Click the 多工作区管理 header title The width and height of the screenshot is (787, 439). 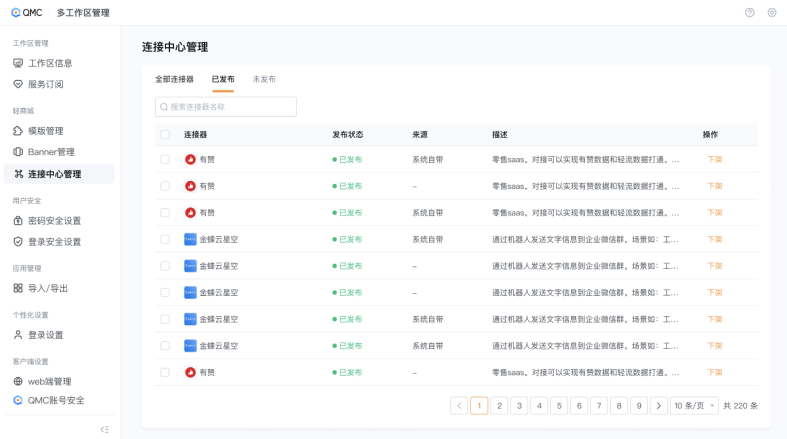(83, 13)
